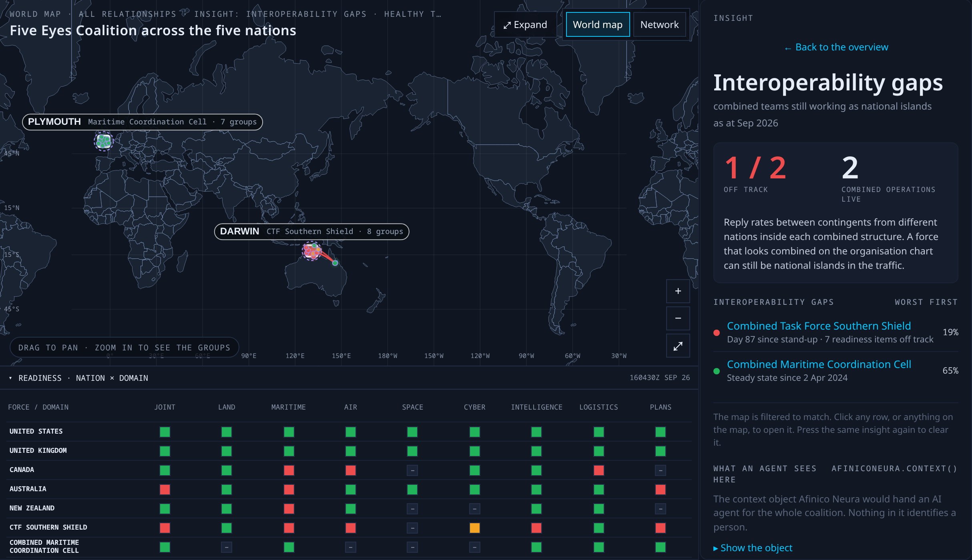This screenshot has width=972, height=560.
Task: Collapse the Readiness Nation × Domain section
Action: [78, 378]
